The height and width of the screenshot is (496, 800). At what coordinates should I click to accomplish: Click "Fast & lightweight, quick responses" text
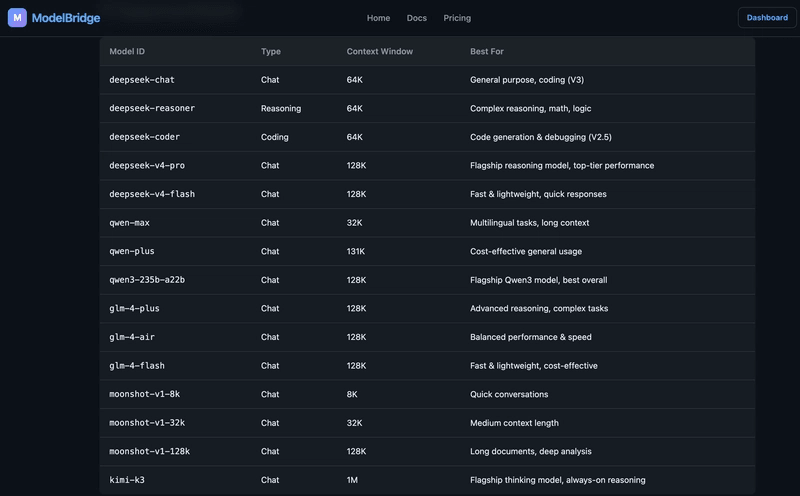[x=538, y=194]
